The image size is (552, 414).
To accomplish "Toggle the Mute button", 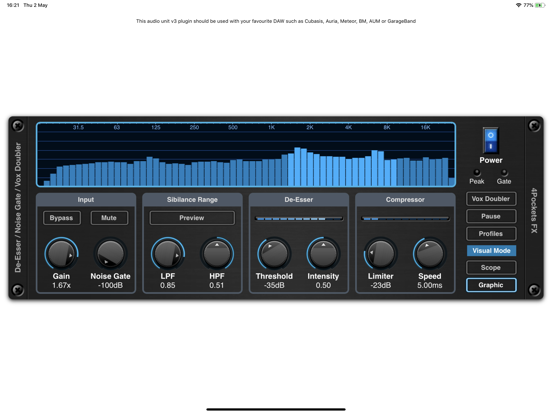I will (109, 218).
